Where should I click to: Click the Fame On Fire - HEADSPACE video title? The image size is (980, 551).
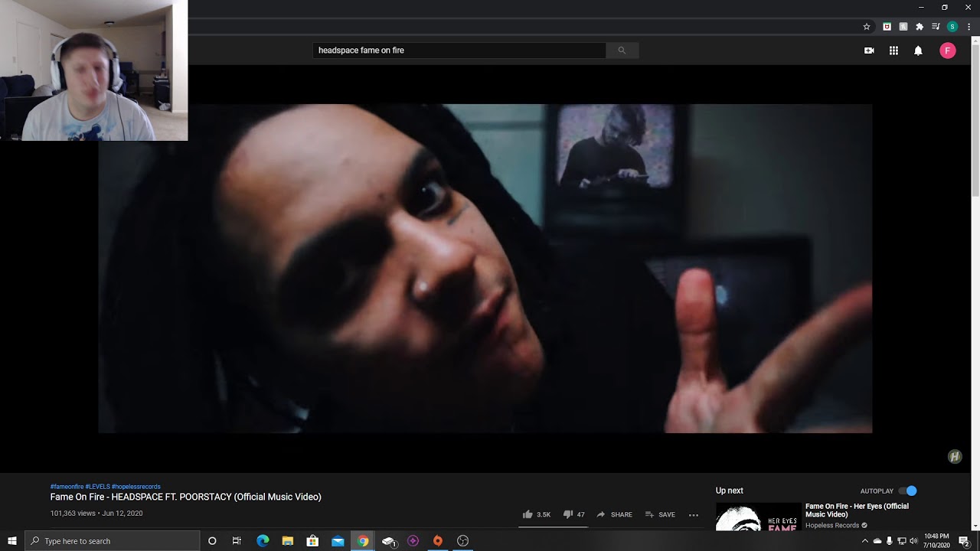coord(186,497)
